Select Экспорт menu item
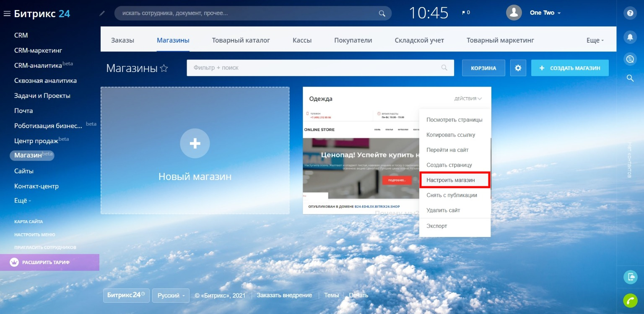The height and width of the screenshot is (314, 644). (455, 226)
